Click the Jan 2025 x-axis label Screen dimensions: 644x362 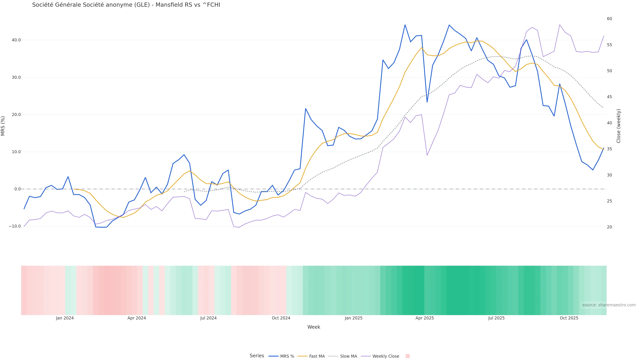point(353,318)
